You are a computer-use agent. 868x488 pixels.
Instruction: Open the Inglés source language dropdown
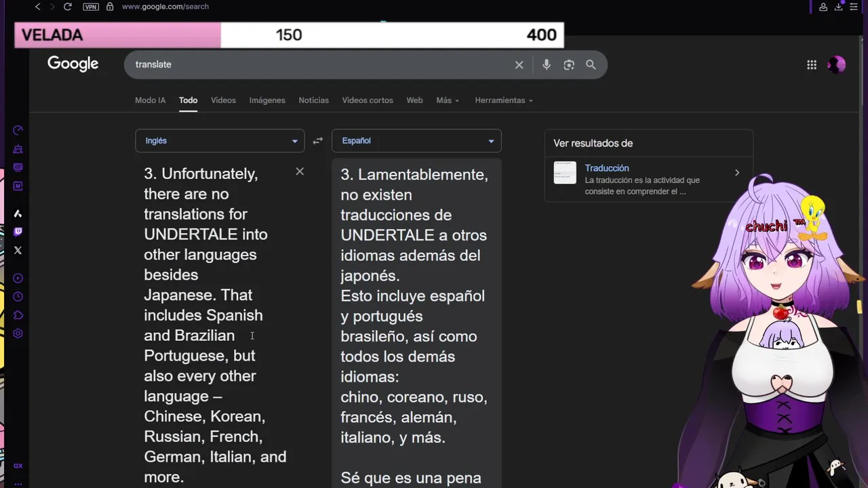[x=220, y=141]
